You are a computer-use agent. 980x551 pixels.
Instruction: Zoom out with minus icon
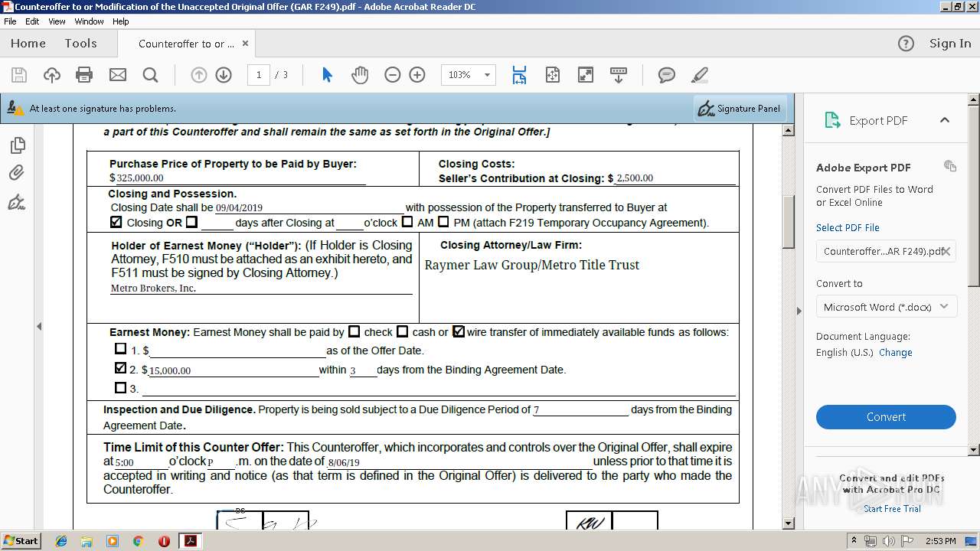click(393, 75)
